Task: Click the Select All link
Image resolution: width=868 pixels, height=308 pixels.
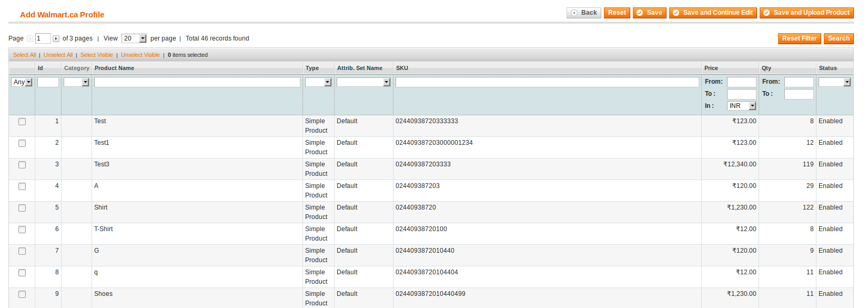Action: click(25, 55)
